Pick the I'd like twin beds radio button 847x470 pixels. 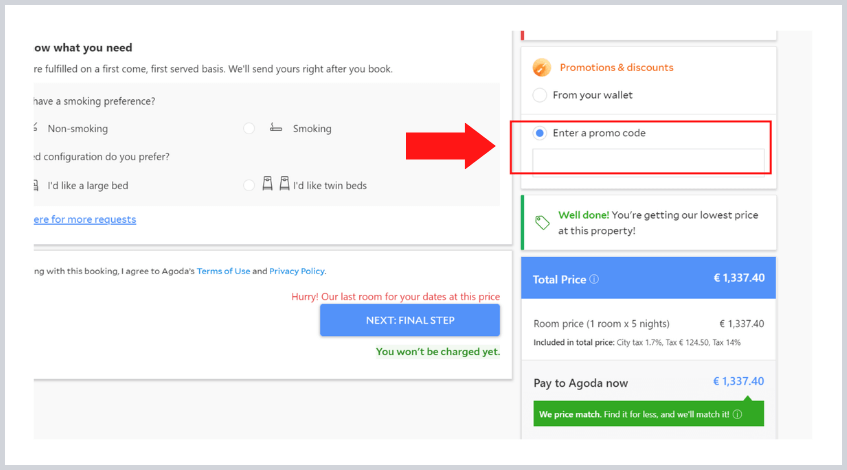248,185
